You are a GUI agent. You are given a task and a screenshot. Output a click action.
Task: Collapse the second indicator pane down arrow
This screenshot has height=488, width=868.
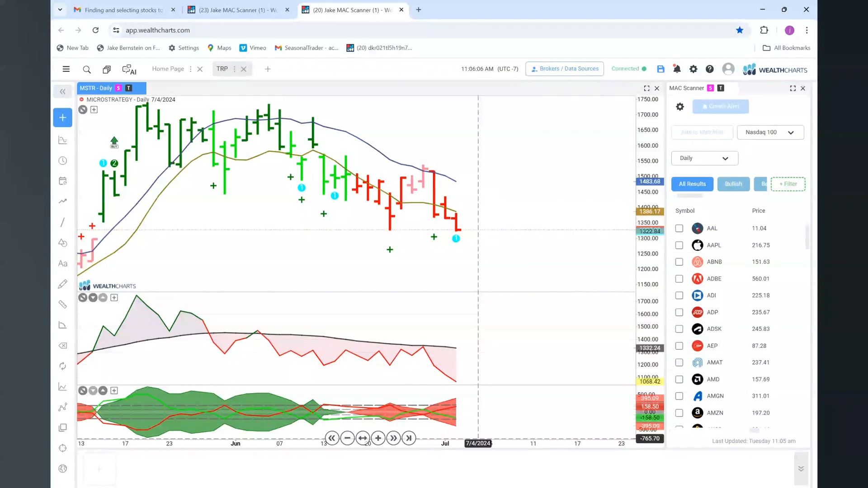[93, 298]
